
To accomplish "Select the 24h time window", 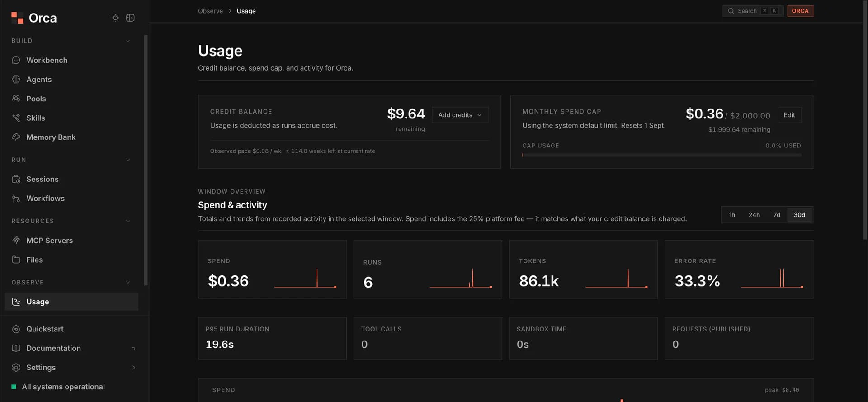I will coord(754,215).
